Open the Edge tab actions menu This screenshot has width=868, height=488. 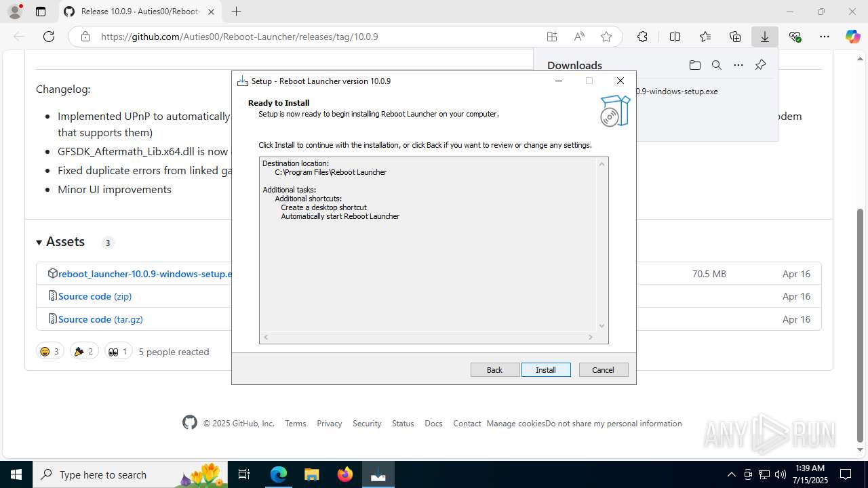pyautogui.click(x=41, y=12)
